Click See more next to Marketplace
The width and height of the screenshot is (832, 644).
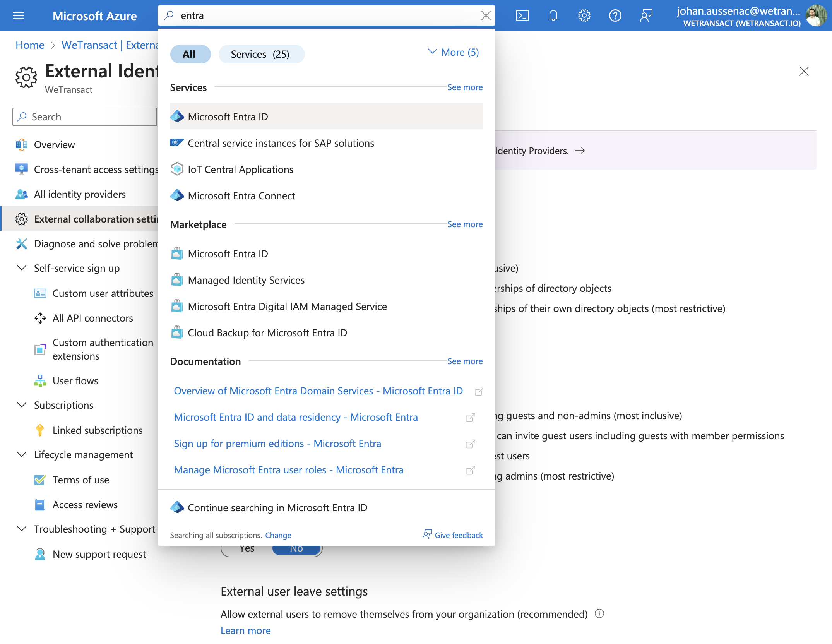pyautogui.click(x=465, y=224)
